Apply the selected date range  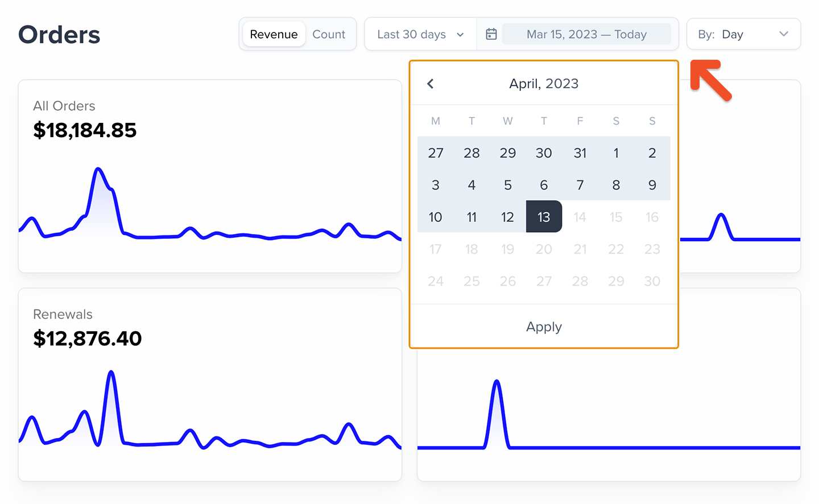coord(544,327)
